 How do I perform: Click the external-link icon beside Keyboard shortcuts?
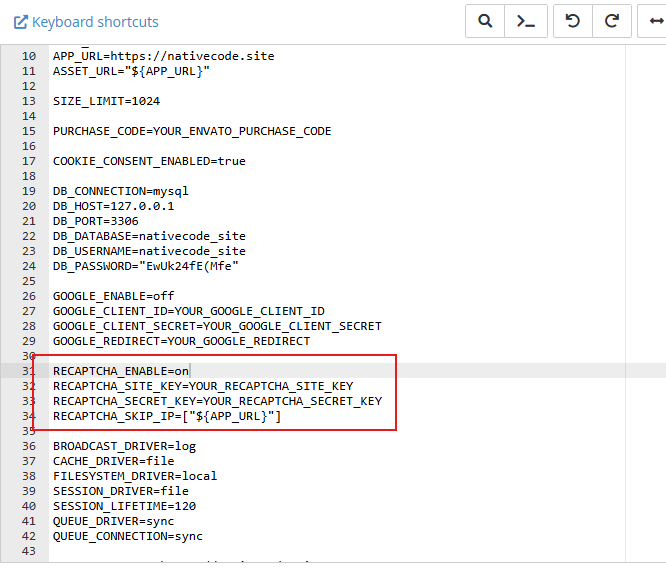(x=20, y=22)
